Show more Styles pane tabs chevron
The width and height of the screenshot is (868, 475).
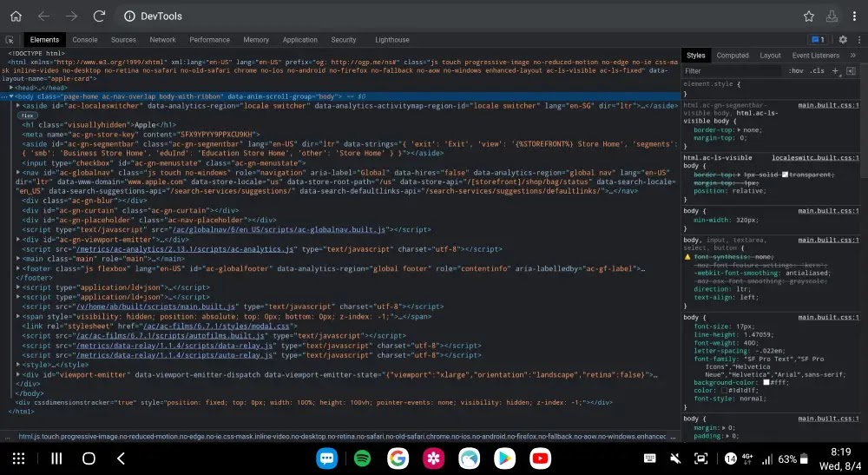(853, 56)
